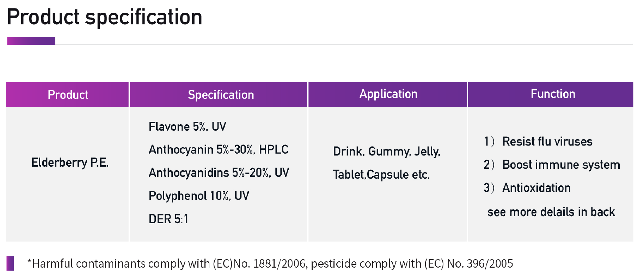Select the Function column header
Screen dimensions: 644x280
551,95
